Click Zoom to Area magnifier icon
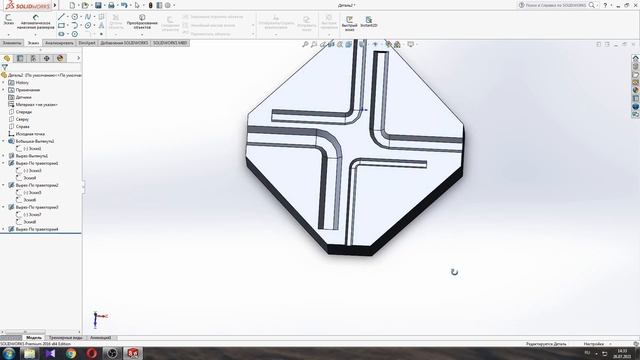 (313, 44)
